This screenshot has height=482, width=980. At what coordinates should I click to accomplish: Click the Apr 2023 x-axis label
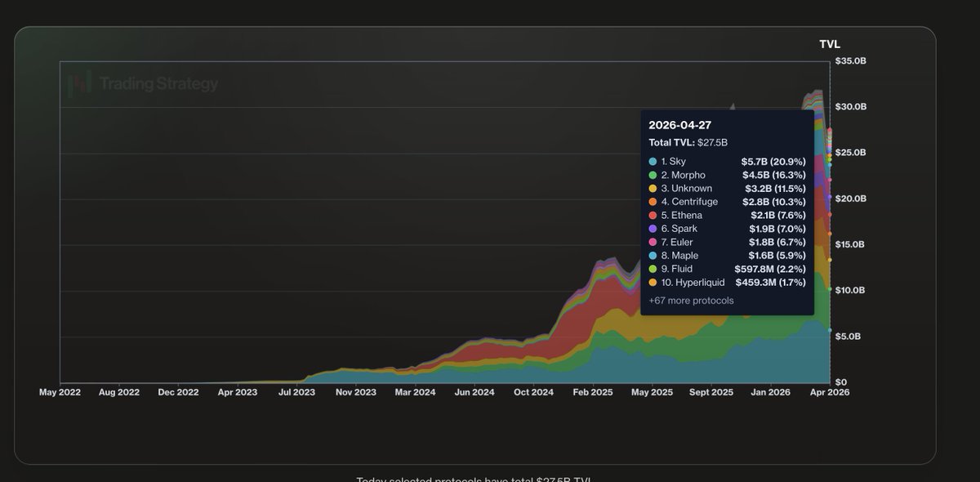coord(237,392)
